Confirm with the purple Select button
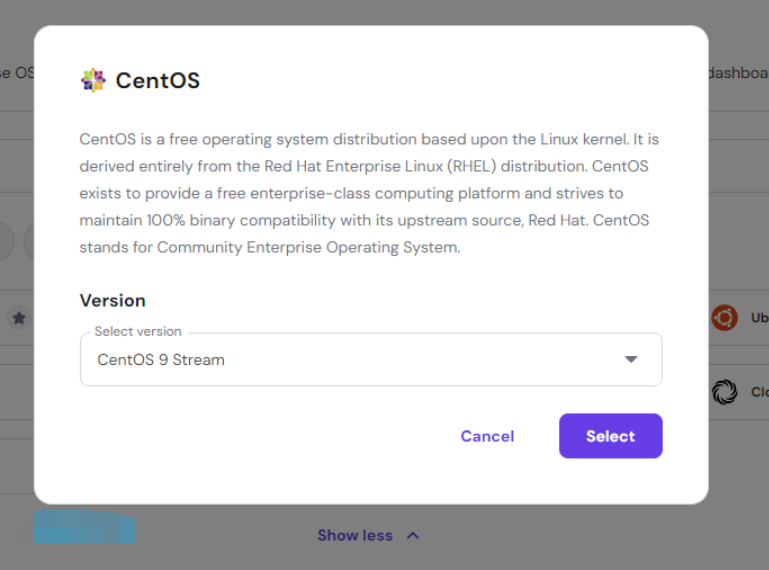This screenshot has height=570, width=769. coord(610,436)
